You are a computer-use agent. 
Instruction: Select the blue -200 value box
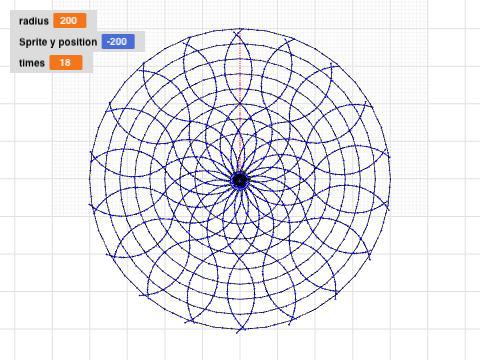pyautogui.click(x=118, y=42)
